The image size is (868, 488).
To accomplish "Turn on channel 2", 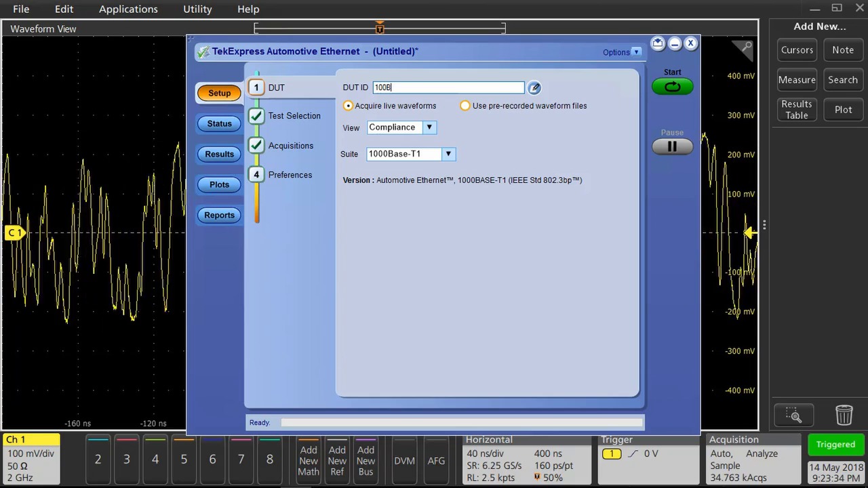I will point(98,460).
